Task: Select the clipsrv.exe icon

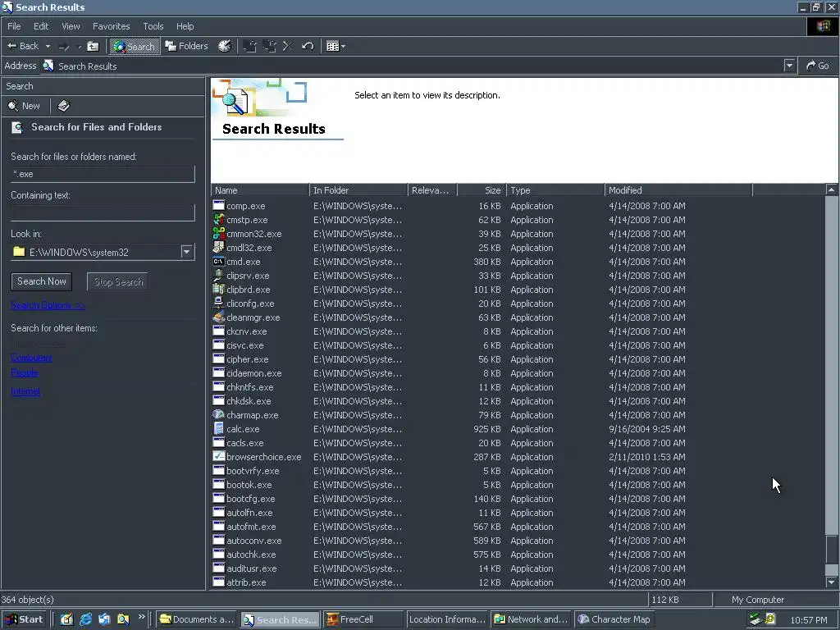Action: (x=218, y=276)
